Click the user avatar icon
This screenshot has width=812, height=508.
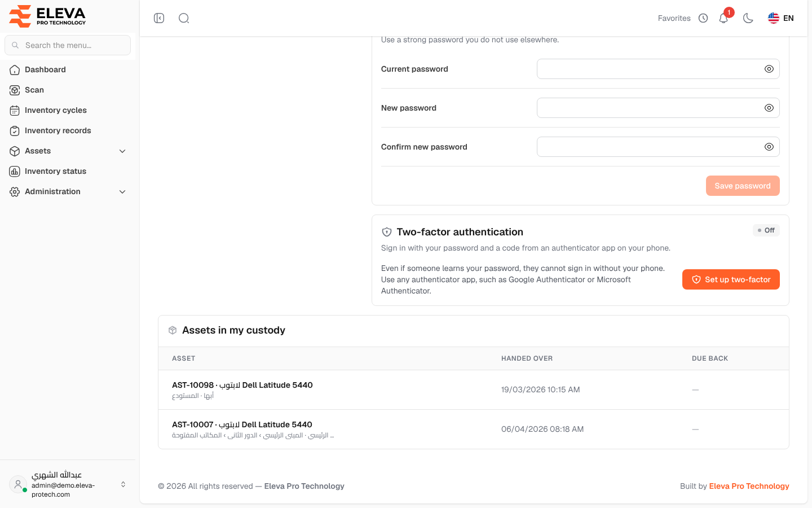18,484
